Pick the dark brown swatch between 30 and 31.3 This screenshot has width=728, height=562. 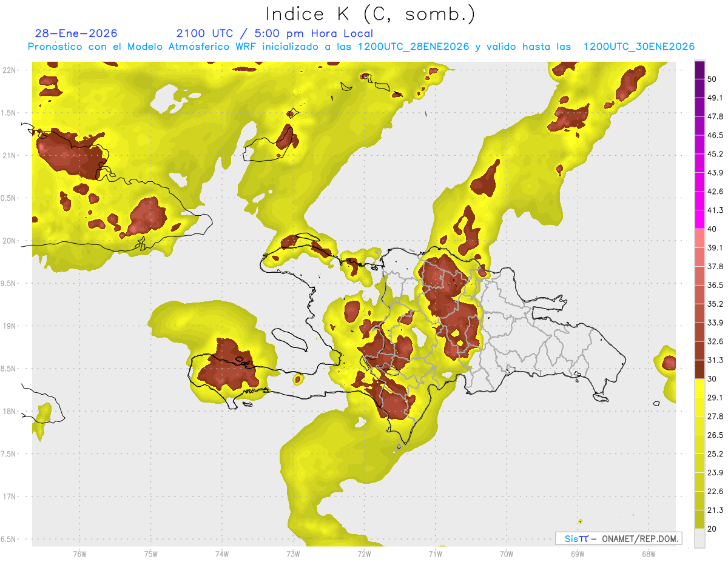[699, 369]
